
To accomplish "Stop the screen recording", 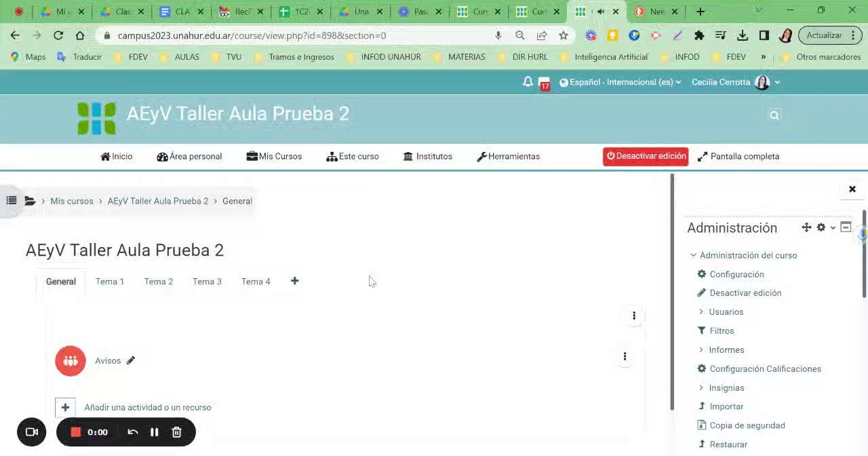I will pos(76,432).
